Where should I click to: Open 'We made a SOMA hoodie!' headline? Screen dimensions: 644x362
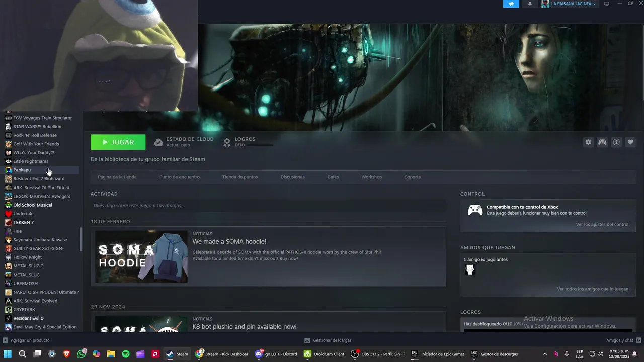229,242
